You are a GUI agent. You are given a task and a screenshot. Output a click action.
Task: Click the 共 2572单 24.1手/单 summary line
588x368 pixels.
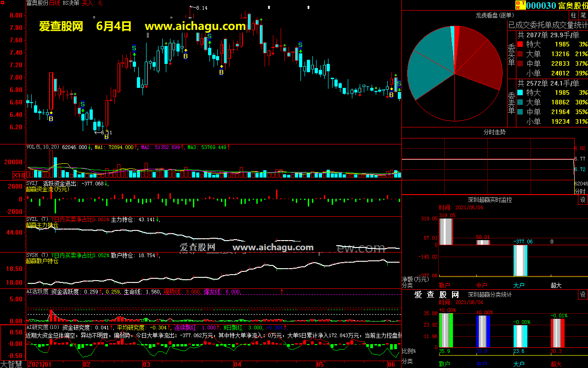[x=548, y=83]
